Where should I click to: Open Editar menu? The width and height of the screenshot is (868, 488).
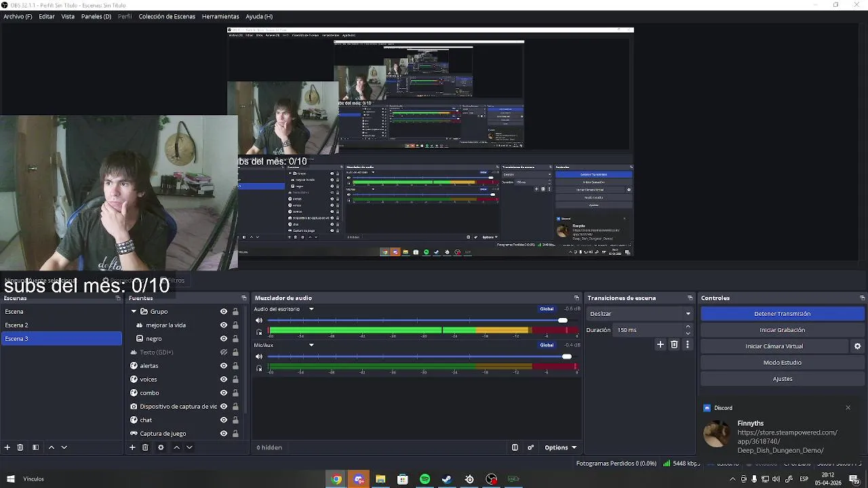pos(47,16)
